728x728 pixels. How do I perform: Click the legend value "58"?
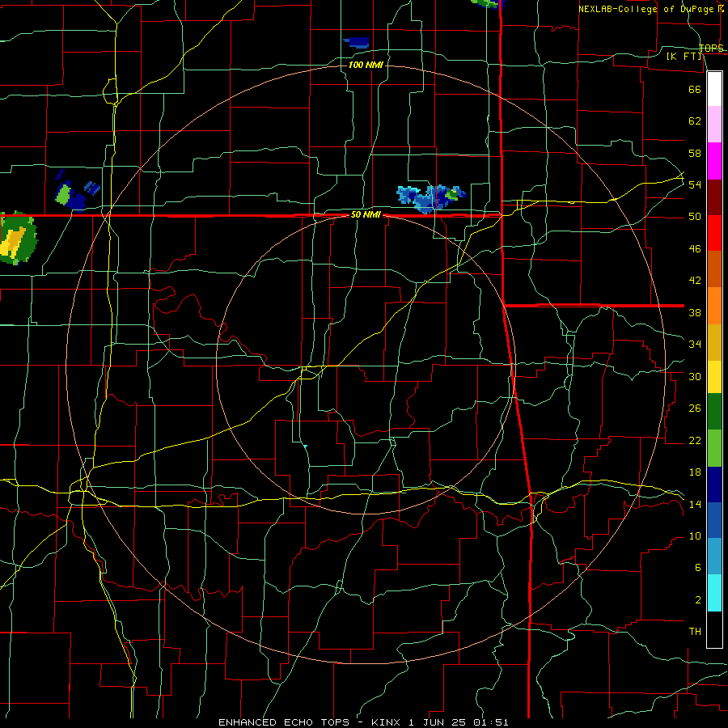coord(695,153)
